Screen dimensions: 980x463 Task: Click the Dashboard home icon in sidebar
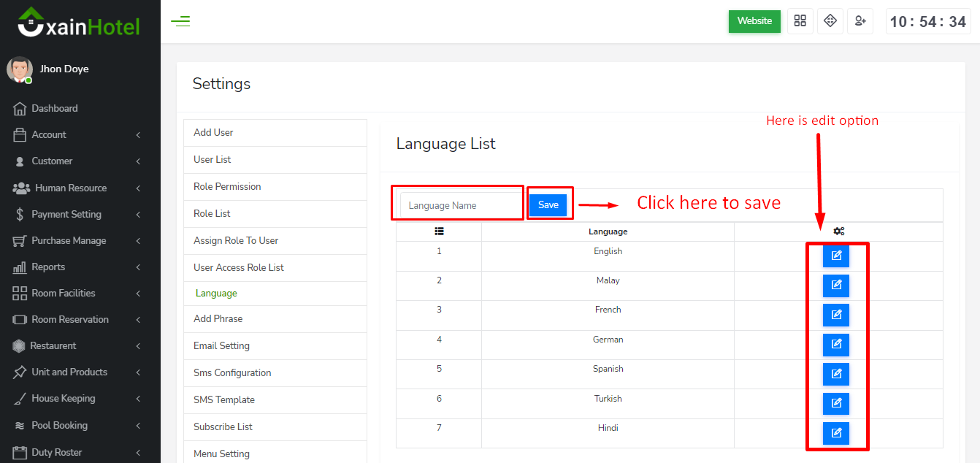tap(20, 109)
